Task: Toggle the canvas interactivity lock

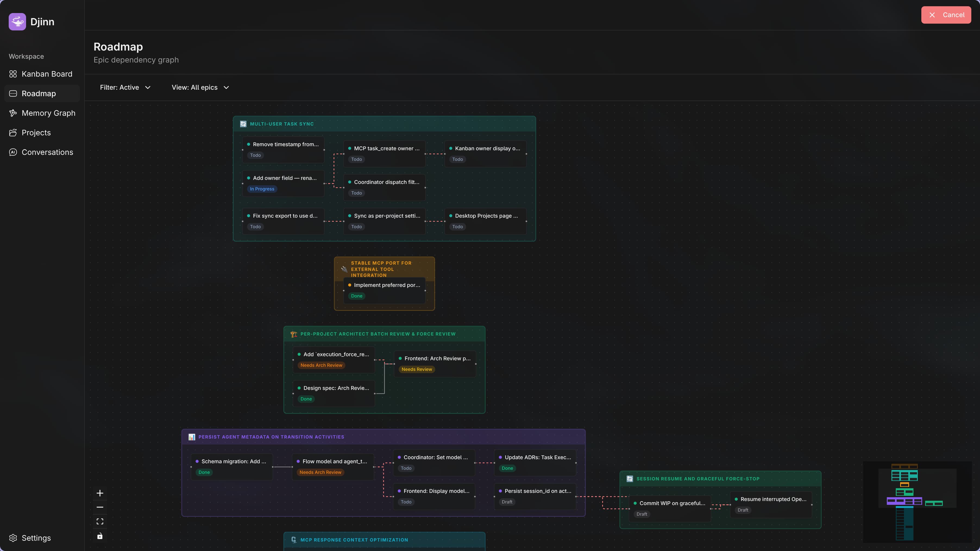Action: [100, 536]
